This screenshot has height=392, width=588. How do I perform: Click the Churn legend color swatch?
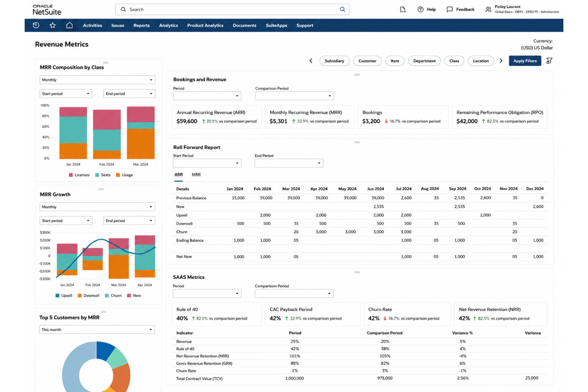(106, 295)
